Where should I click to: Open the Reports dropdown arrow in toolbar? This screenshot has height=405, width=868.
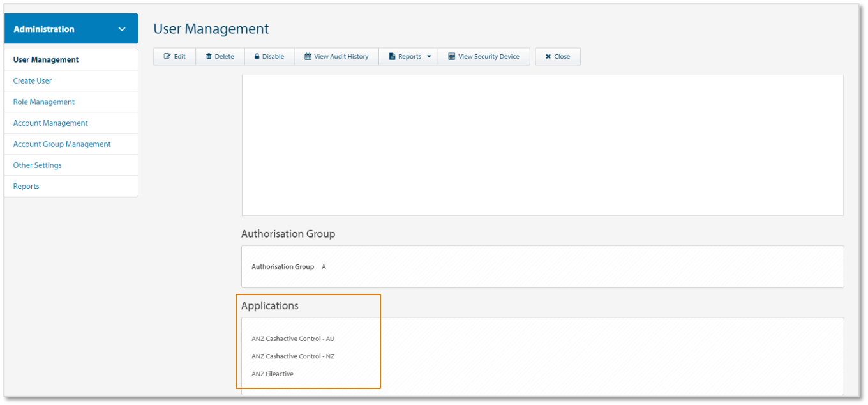point(429,57)
